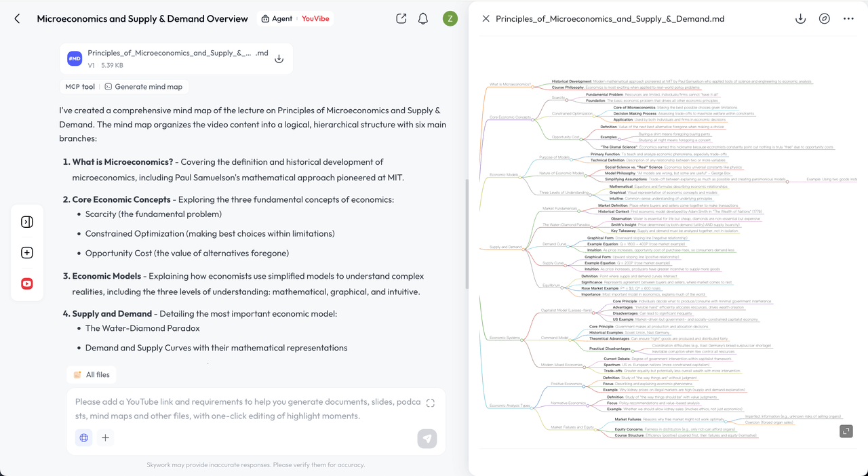Image resolution: width=868 pixels, height=476 pixels.
Task: Download the file from the preview header
Action: click(800, 19)
